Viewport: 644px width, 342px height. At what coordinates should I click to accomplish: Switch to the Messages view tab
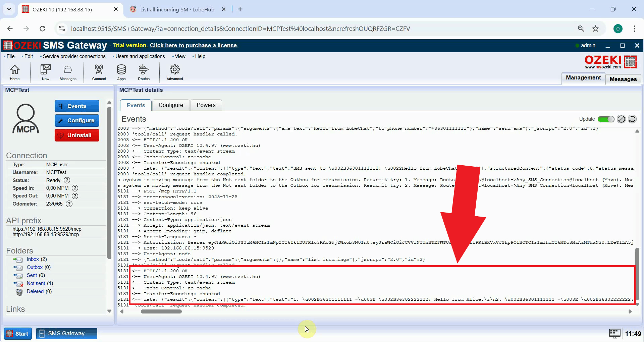click(x=623, y=79)
